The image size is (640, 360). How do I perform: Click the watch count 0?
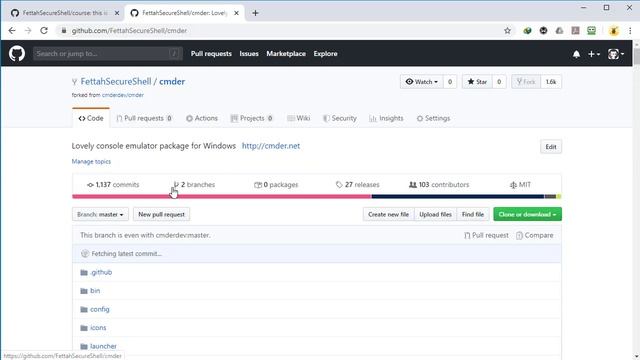450,82
